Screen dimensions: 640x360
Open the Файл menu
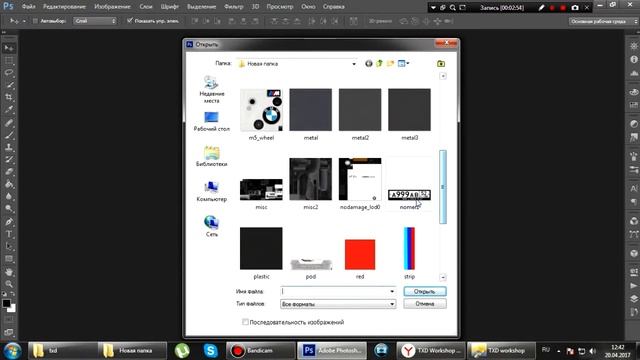click(28, 7)
